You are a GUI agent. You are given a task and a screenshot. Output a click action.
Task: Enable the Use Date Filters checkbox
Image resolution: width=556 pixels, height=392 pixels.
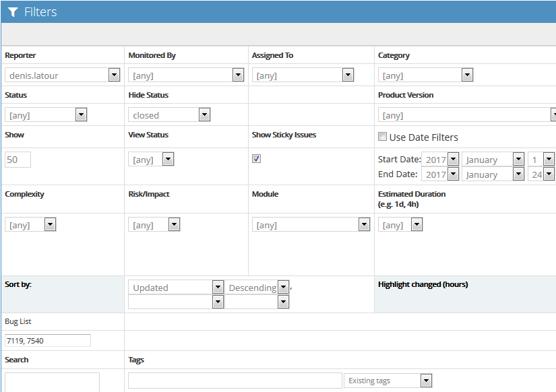tap(383, 137)
